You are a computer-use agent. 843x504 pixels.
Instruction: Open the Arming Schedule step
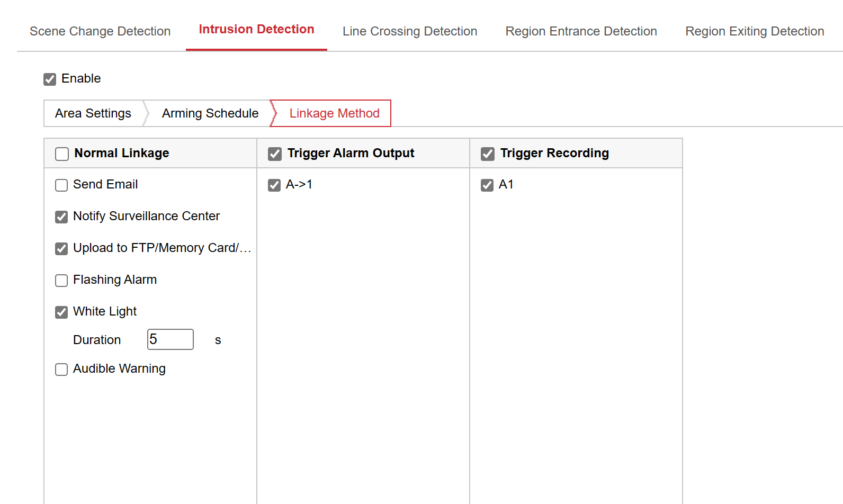point(210,113)
